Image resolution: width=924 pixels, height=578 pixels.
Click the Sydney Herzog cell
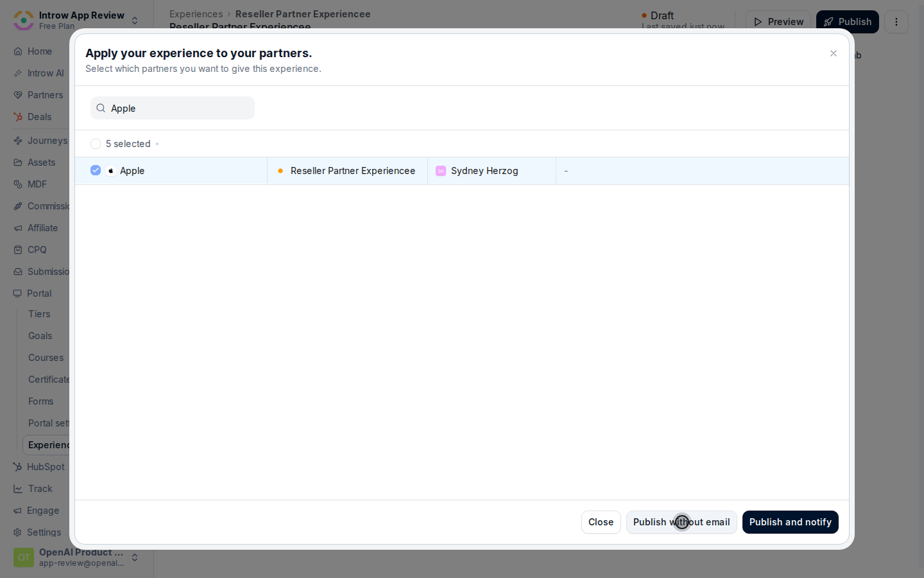pyautogui.click(x=492, y=171)
